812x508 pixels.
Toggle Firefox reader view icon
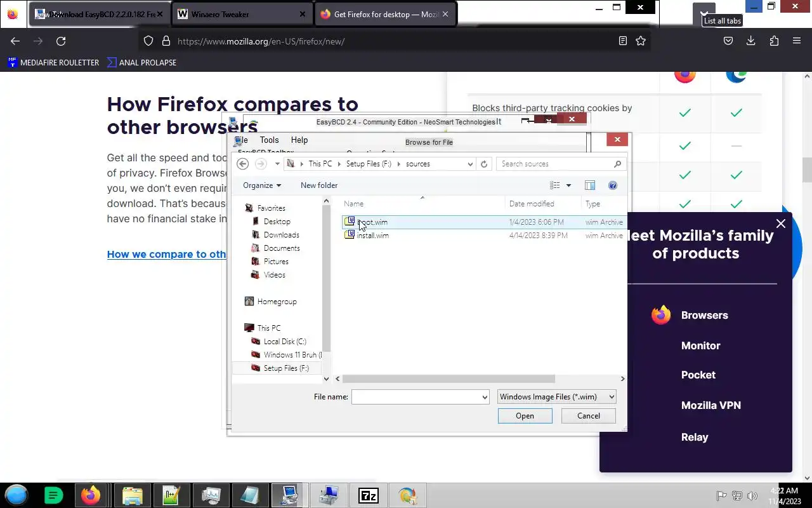(623, 41)
